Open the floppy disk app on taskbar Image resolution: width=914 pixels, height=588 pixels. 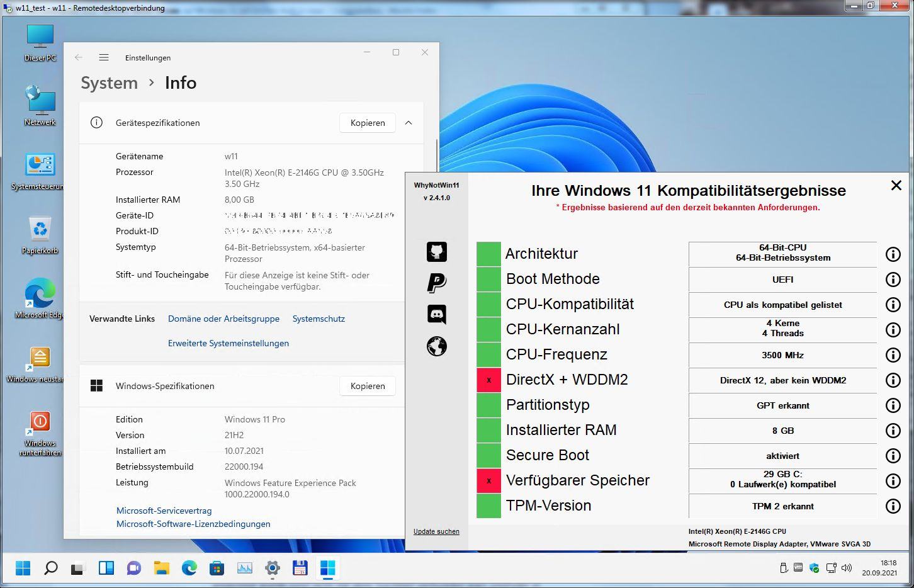tap(300, 568)
